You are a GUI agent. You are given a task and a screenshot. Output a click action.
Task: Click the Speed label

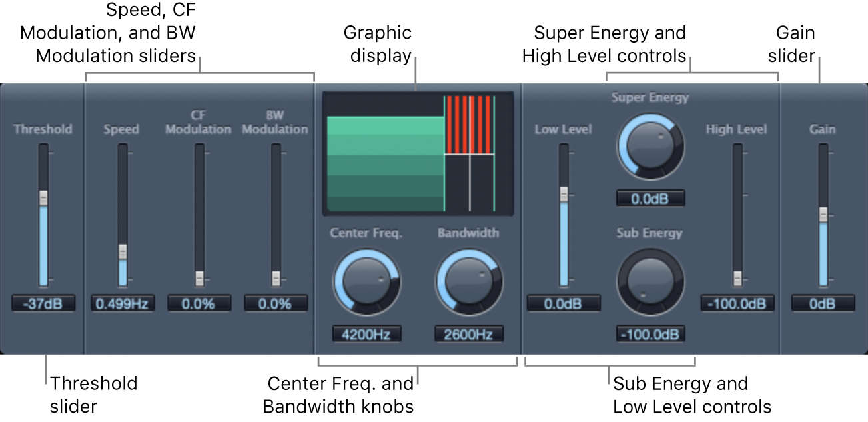(x=121, y=129)
